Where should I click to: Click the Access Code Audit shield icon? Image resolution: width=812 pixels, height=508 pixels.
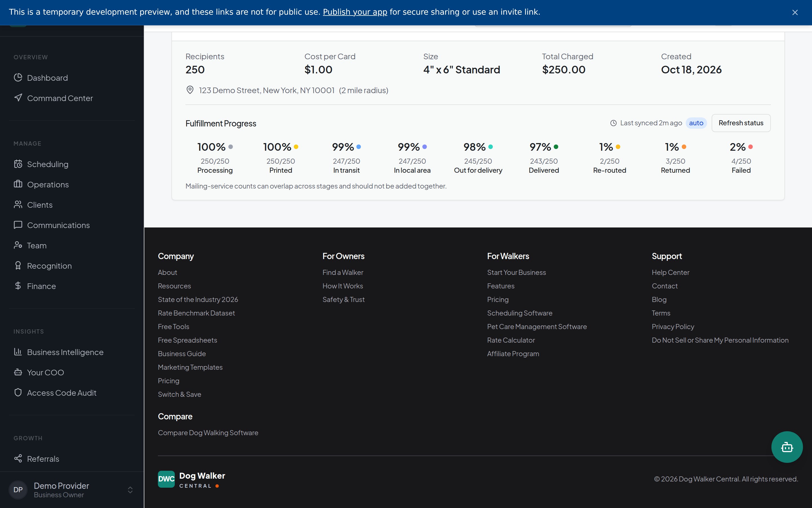click(x=18, y=392)
